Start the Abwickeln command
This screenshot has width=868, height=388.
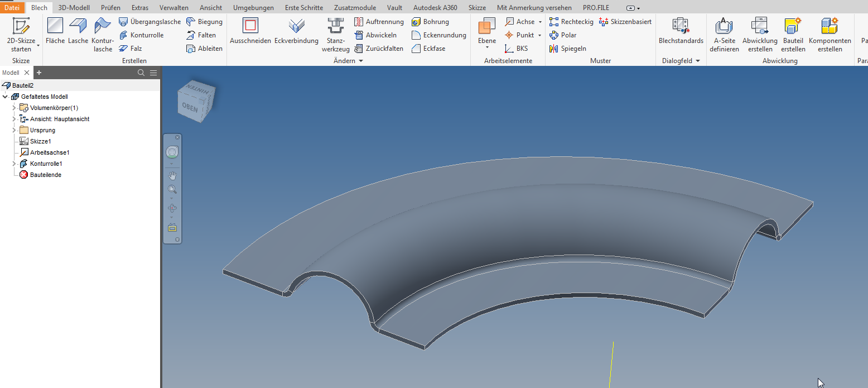pos(379,35)
